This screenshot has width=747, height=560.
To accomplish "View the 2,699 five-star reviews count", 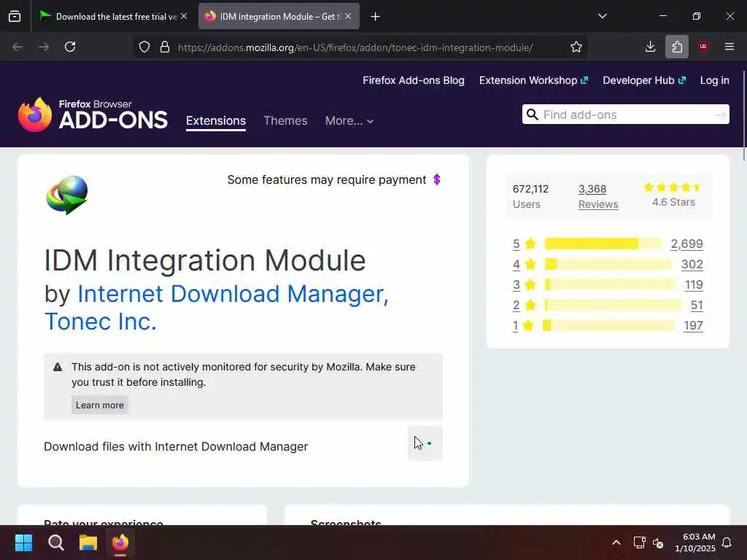I will (x=686, y=244).
